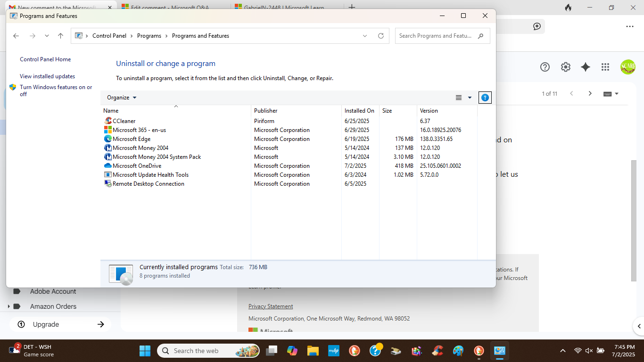
Task: Open CCleaner from the taskbar
Action: pyautogui.click(x=437, y=351)
